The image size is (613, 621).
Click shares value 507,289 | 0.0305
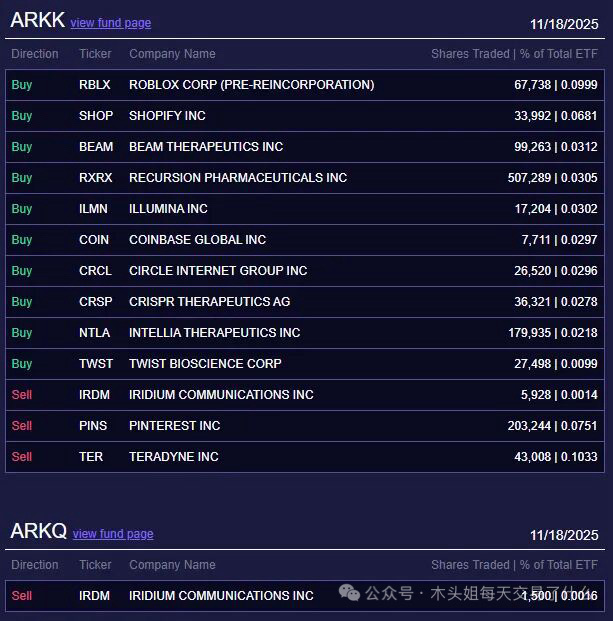pyautogui.click(x=552, y=178)
